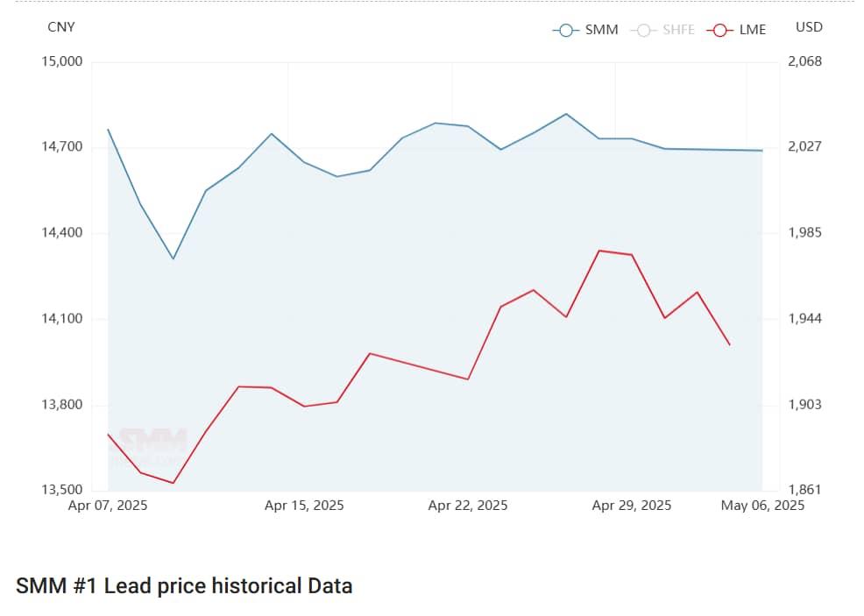
Task: Hide the LME series via its legend label
Action: pos(753,30)
